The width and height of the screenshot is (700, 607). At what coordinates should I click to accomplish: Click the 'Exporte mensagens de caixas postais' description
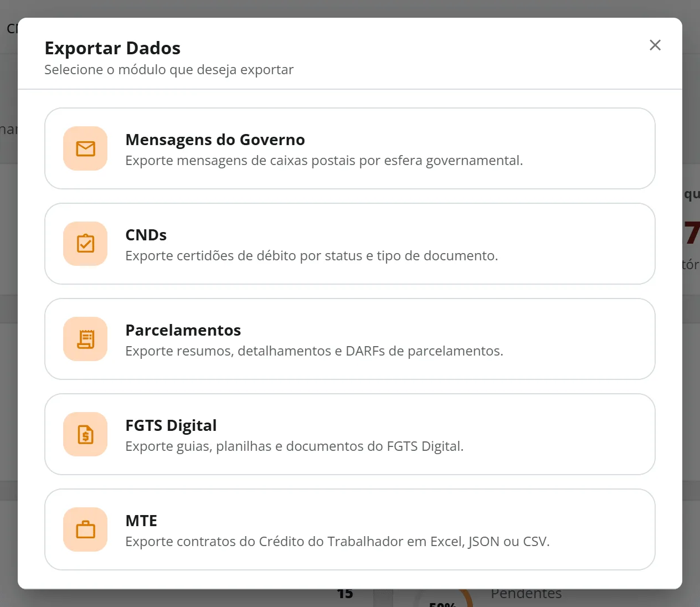point(324,161)
